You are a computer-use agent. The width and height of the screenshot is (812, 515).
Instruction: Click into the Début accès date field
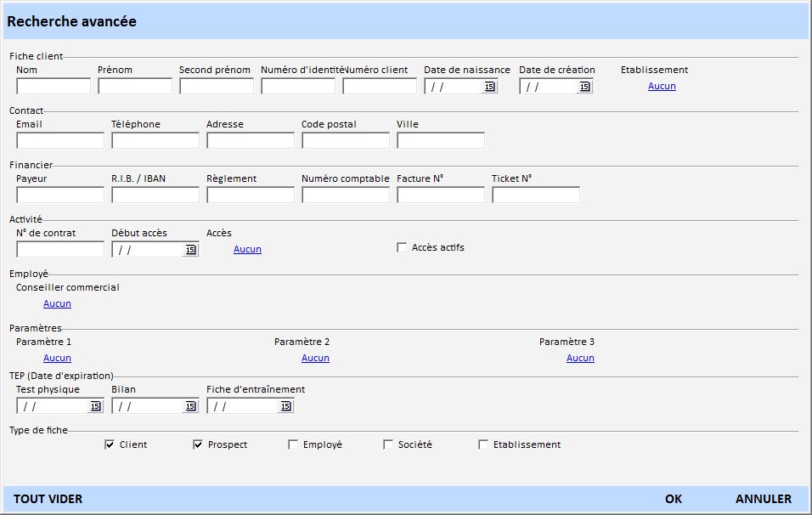click(148, 250)
